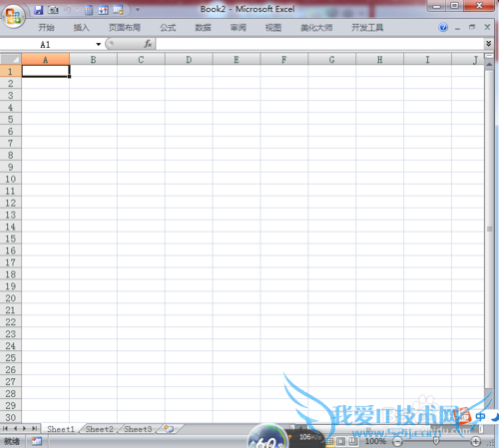Go to the 视图 ribbon tab

(x=273, y=28)
